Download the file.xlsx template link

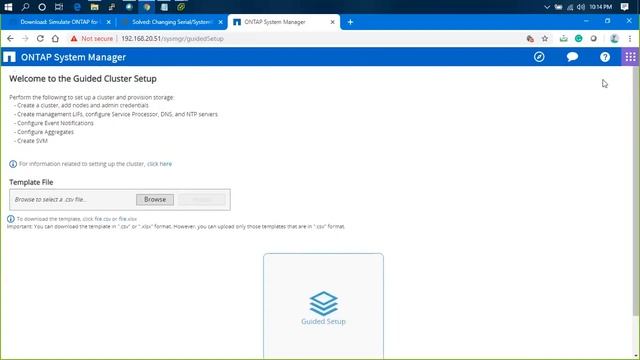click(128, 219)
